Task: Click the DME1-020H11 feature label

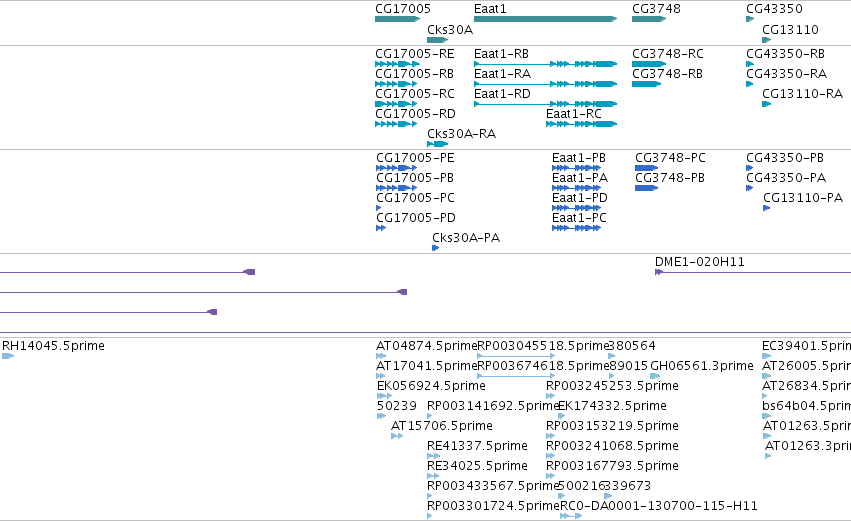Action: point(700,262)
